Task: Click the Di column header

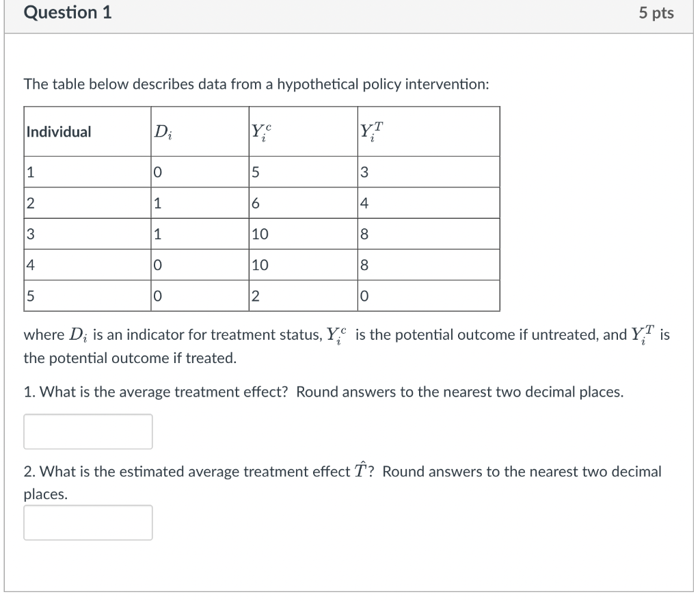Action: [x=164, y=131]
